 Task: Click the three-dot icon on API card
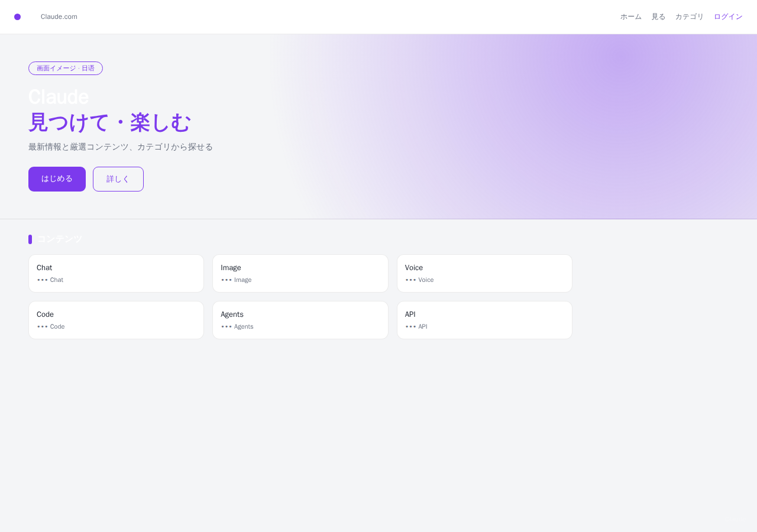(x=411, y=327)
